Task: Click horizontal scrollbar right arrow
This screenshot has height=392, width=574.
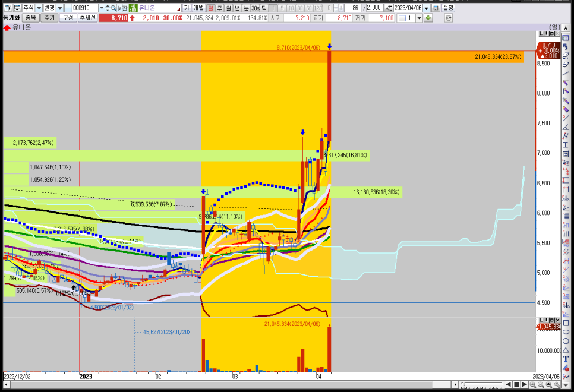Action: [455, 385]
